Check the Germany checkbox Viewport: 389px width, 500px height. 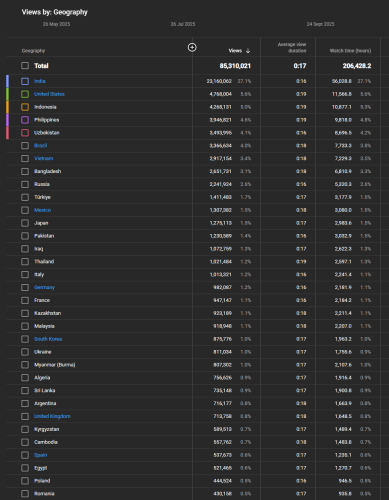coord(25,287)
